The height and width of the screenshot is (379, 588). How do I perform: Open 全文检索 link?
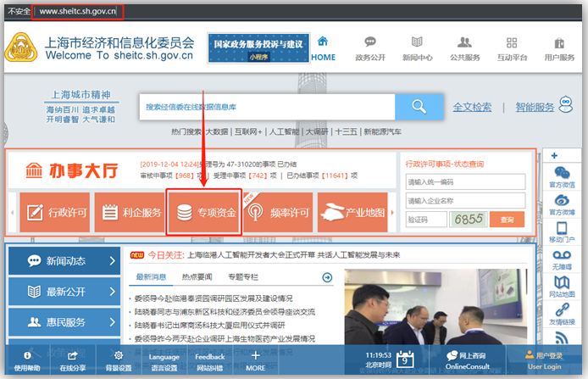(x=472, y=108)
